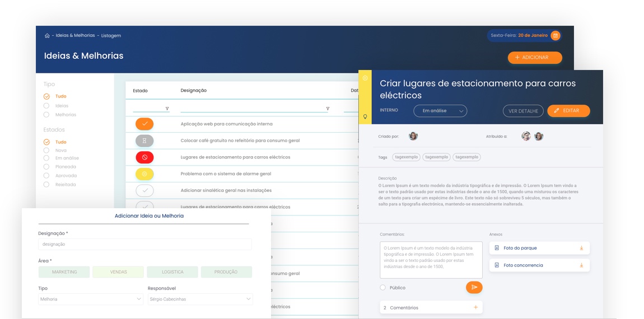
Task: Select Rejeitada state filter
Action: tap(46, 185)
